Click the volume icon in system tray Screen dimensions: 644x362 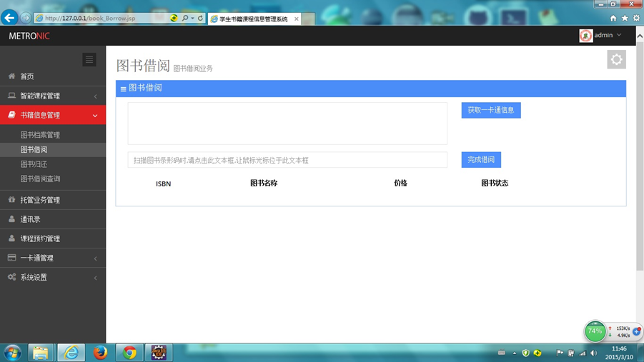[x=593, y=353]
